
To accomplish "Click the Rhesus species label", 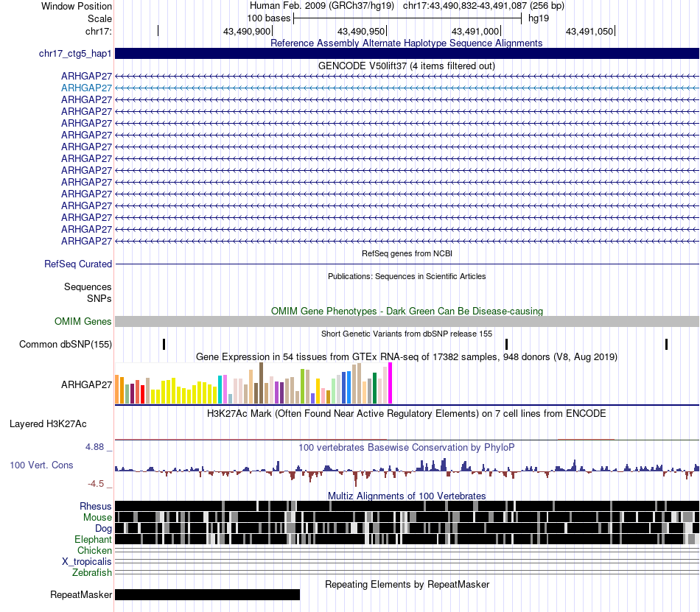I will click(96, 506).
